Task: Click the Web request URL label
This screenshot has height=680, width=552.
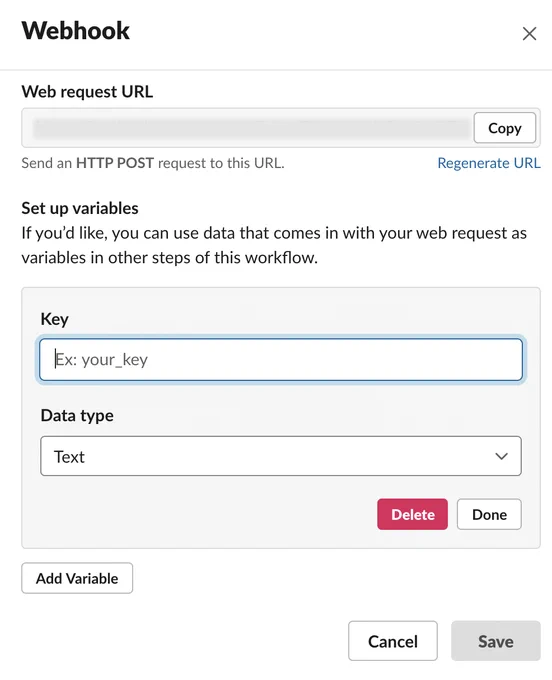Action: [x=87, y=92]
